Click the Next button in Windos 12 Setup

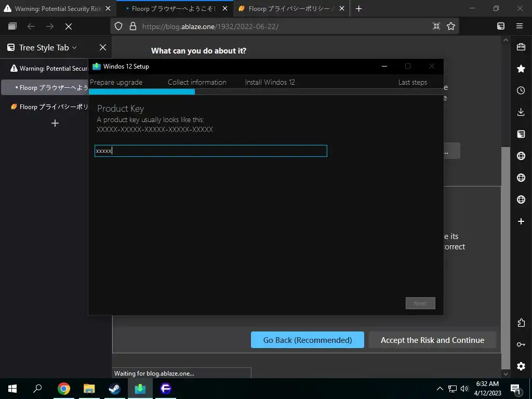pyautogui.click(x=420, y=303)
